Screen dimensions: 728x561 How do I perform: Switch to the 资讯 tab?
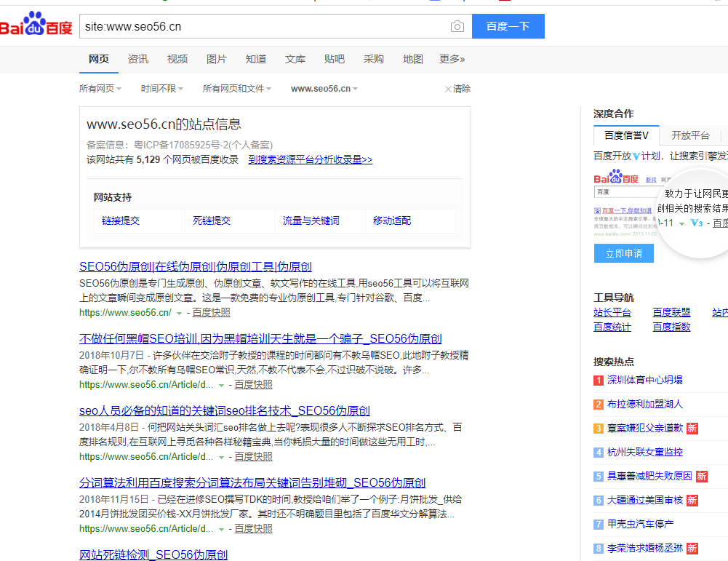click(x=138, y=59)
